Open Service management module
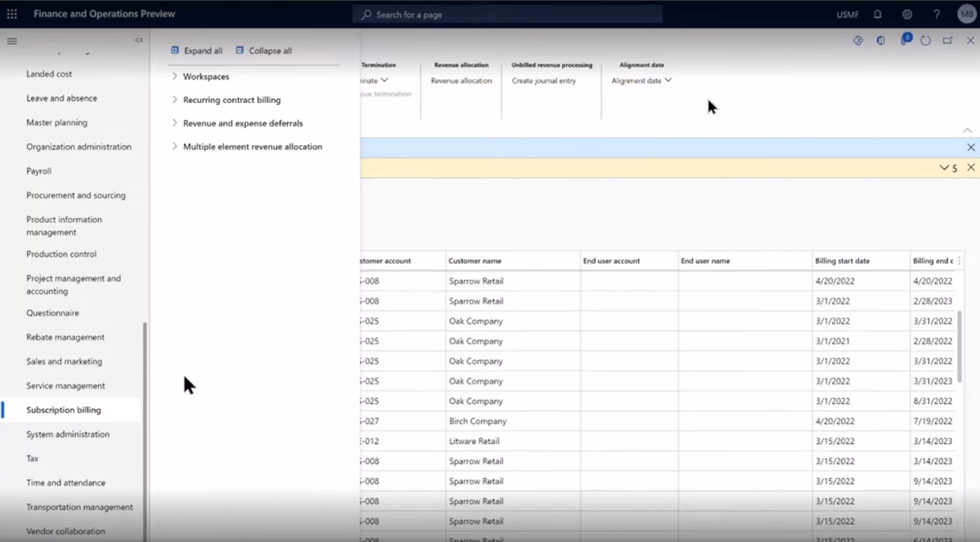The height and width of the screenshot is (542, 980). [x=65, y=386]
